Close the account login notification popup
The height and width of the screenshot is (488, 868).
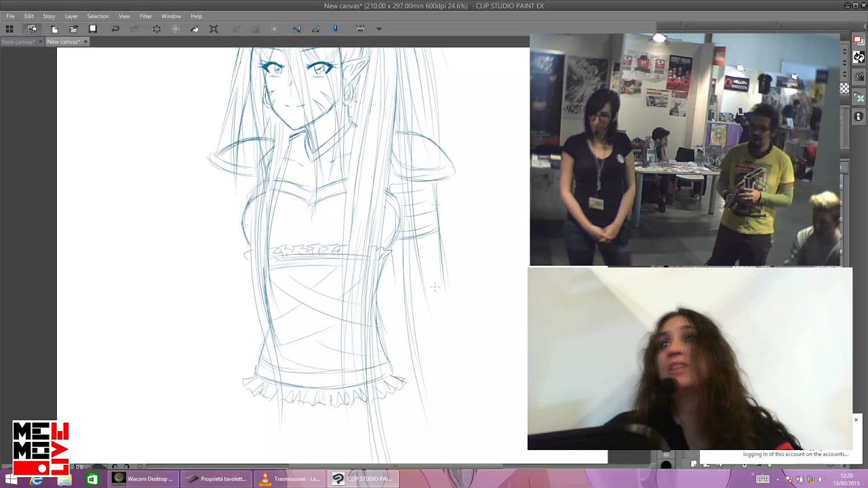[856, 420]
